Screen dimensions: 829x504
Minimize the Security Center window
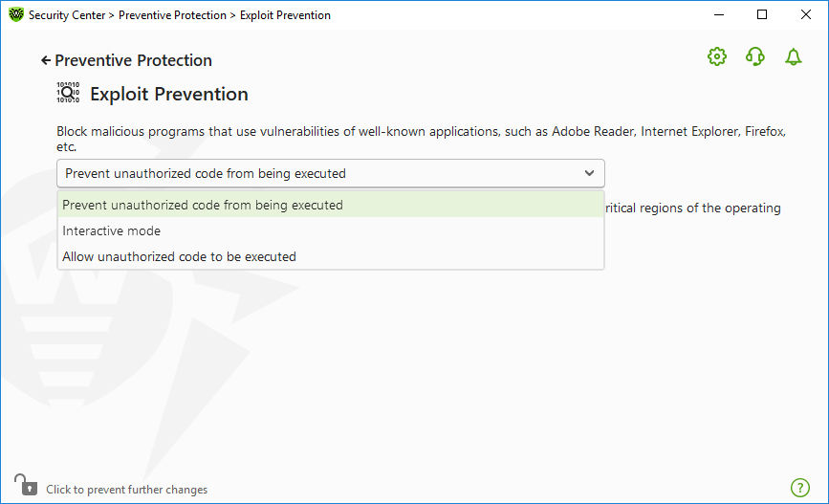pyautogui.click(x=718, y=14)
